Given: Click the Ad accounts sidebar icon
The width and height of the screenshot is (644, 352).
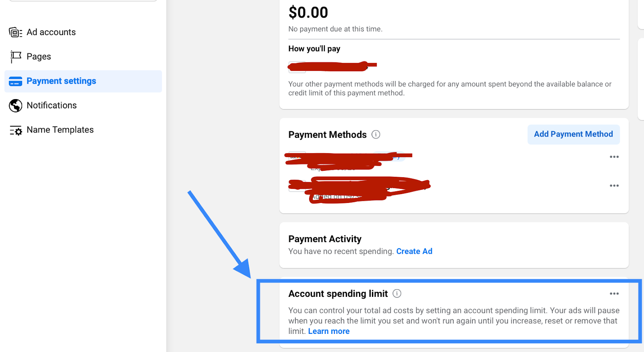Looking at the screenshot, I should coord(15,32).
